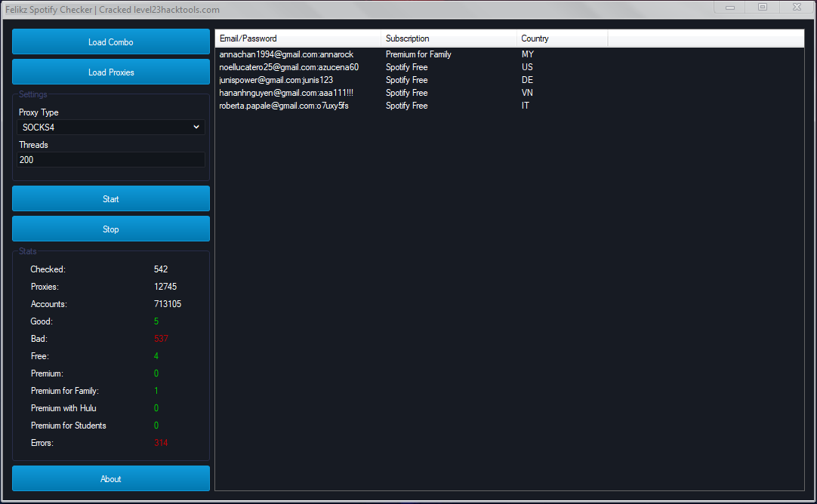Image resolution: width=817 pixels, height=504 pixels.
Task: Click the Proxy Type label
Action: coord(39,112)
